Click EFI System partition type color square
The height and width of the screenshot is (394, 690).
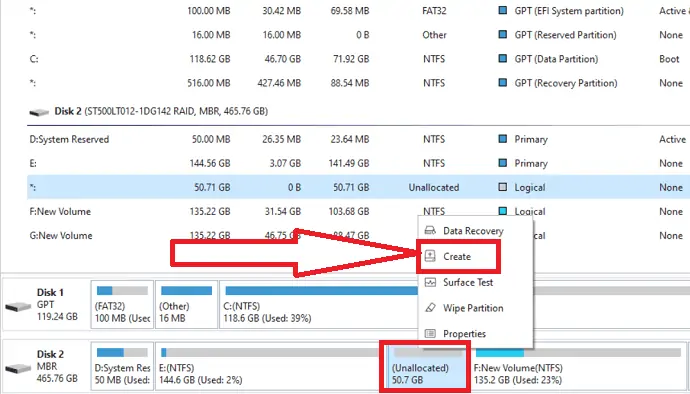tap(503, 11)
